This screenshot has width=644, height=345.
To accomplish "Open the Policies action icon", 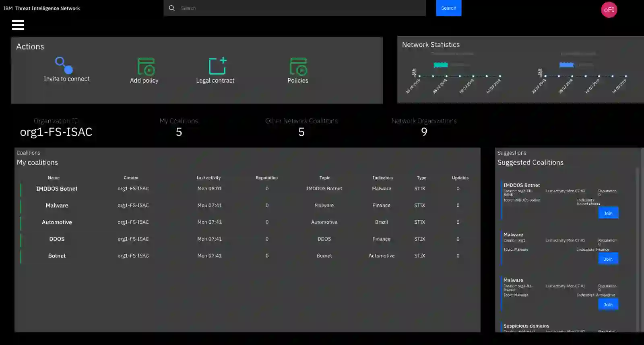I will click(x=299, y=67).
